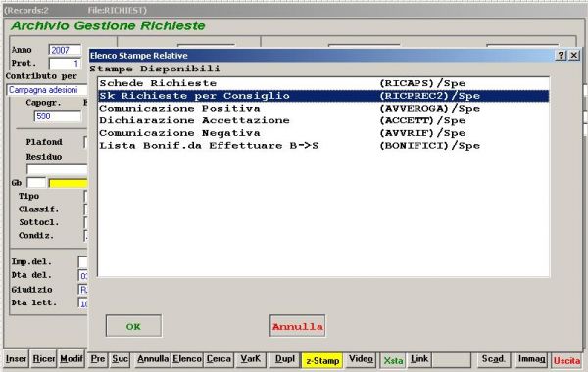Click the Cerca toolbar button
This screenshot has width=588, height=372.
tap(219, 359)
